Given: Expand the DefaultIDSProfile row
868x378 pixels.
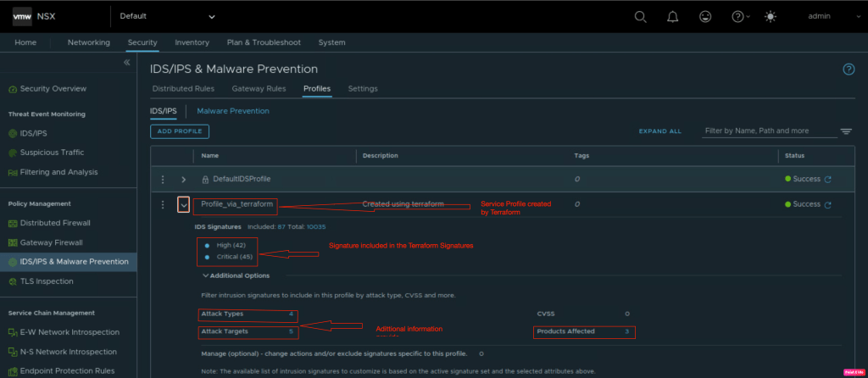Looking at the screenshot, I should tap(184, 180).
